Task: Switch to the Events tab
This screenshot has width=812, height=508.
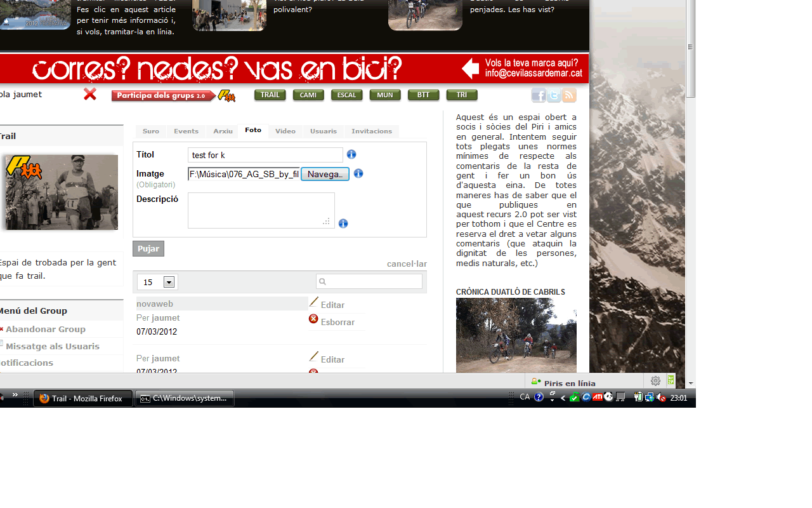Action: 187,131
